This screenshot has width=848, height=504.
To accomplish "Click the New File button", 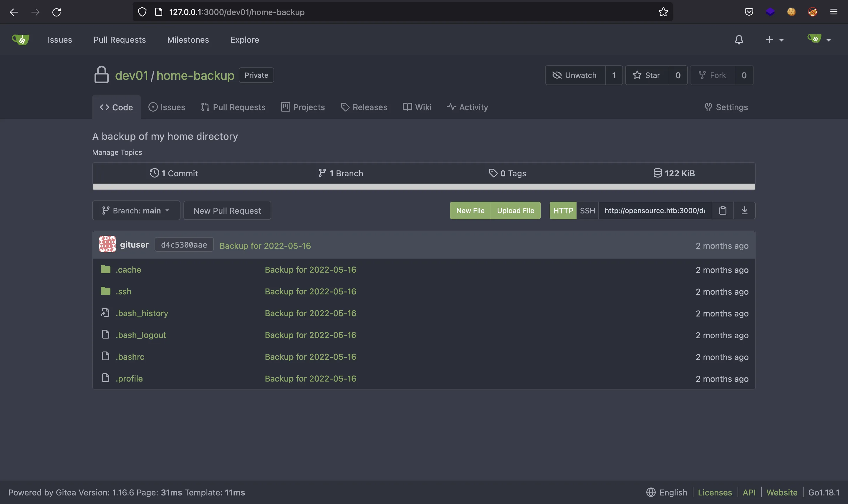I will coord(470,210).
